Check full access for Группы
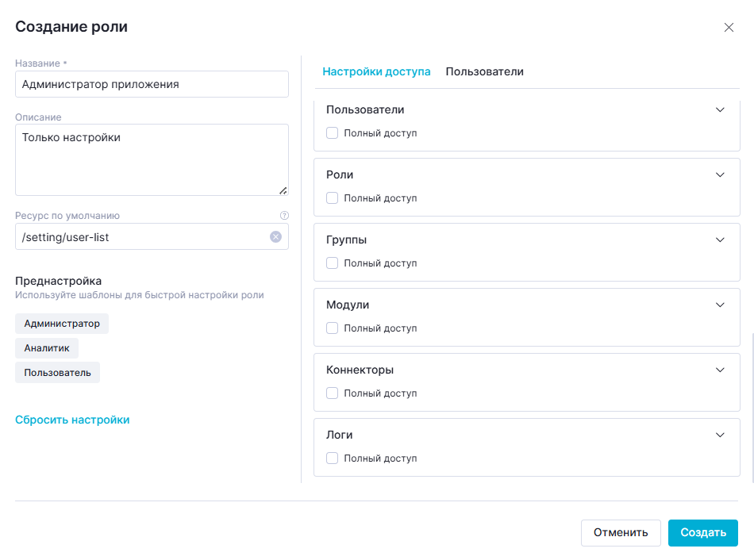 coord(333,263)
